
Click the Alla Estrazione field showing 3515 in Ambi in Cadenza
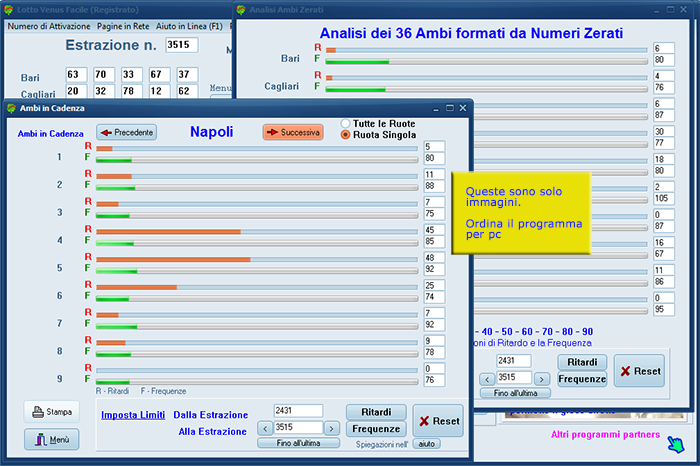298,427
